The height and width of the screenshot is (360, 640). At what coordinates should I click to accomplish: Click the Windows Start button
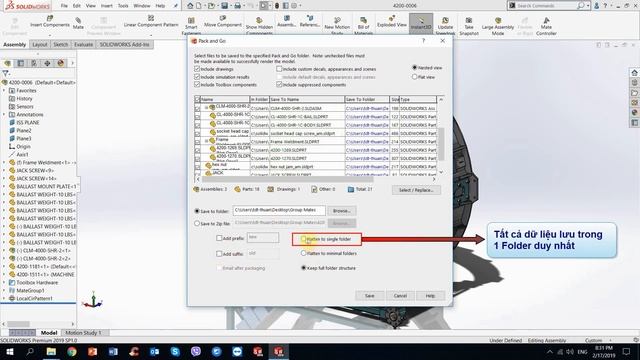(x=9, y=351)
